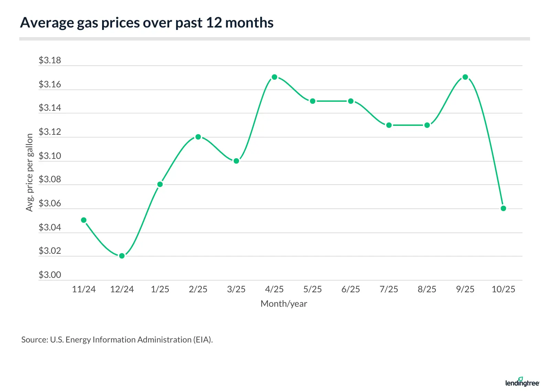This screenshot has width=550, height=392.
Task: Click the 11/24 data point on the line
Action: click(84, 220)
